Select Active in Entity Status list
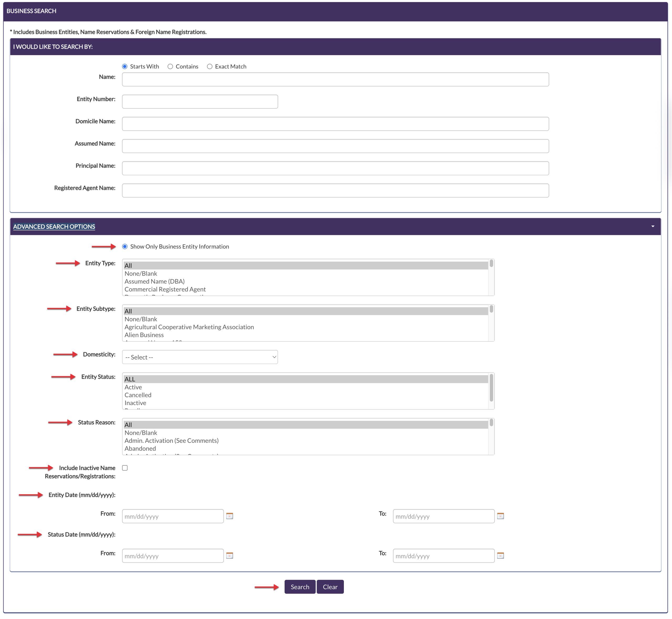672x619 pixels. point(133,387)
